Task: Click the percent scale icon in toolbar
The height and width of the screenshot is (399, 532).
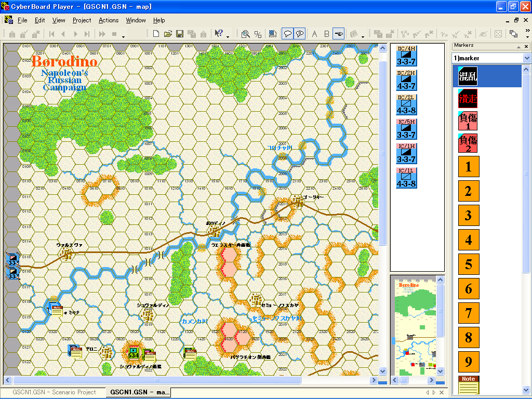Action: pos(258,34)
